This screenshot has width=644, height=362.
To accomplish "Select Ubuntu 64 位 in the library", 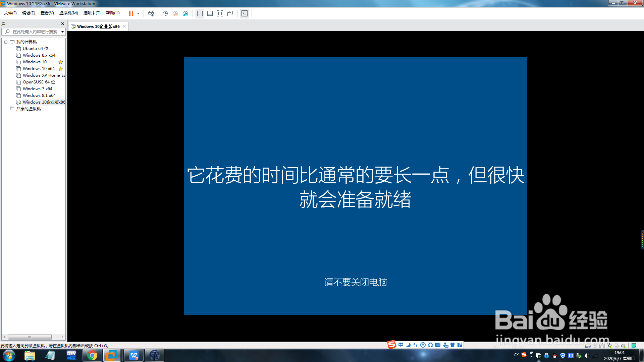I will (35, 49).
